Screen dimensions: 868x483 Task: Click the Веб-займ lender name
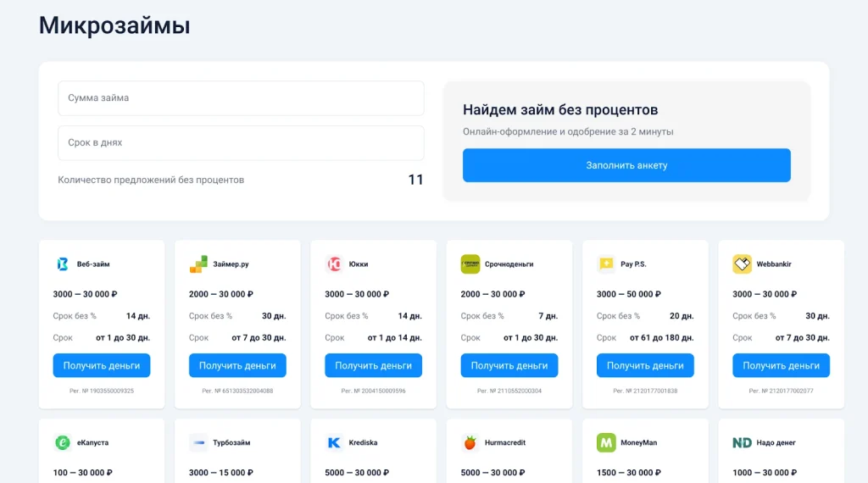pos(93,264)
